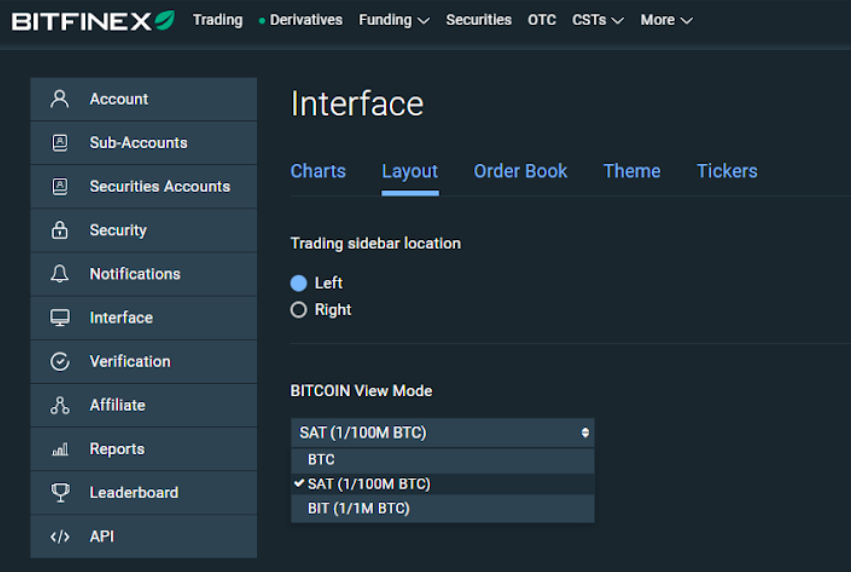Choose BIT (1/1M BTC) option
The width and height of the screenshot is (851, 572).
[x=443, y=508]
